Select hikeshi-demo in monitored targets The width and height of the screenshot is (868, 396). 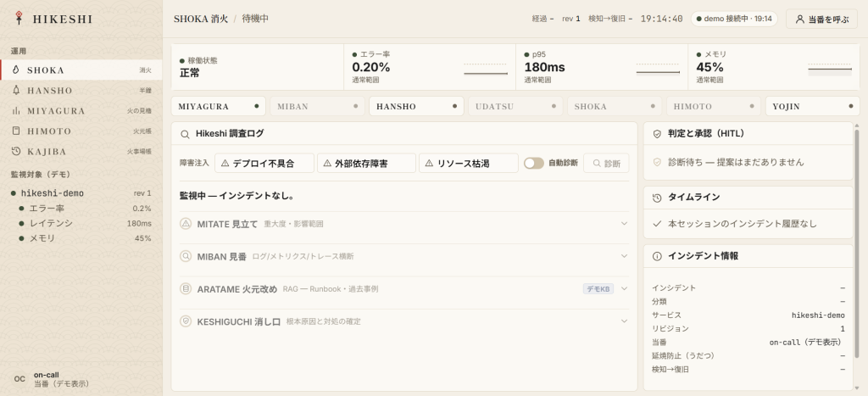(81, 193)
